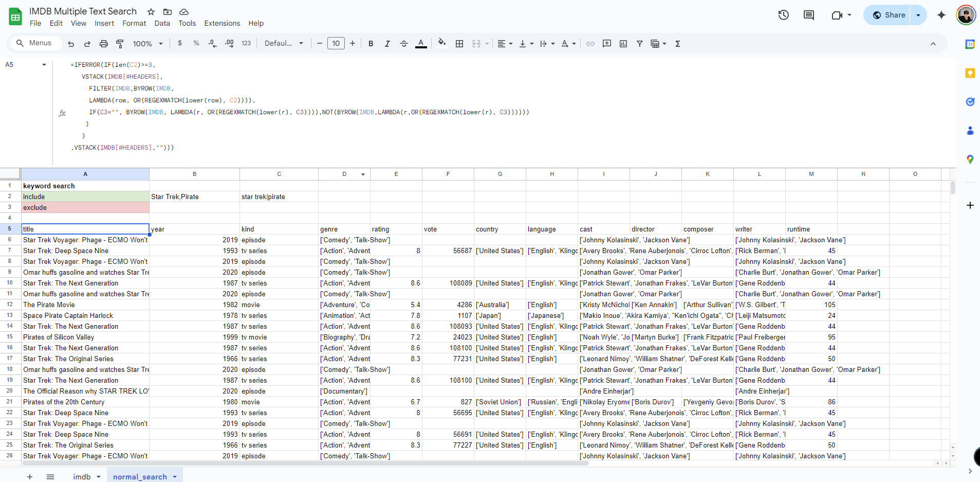Click the insert link icon
Viewport: 980px width, 482px height.
(590, 44)
